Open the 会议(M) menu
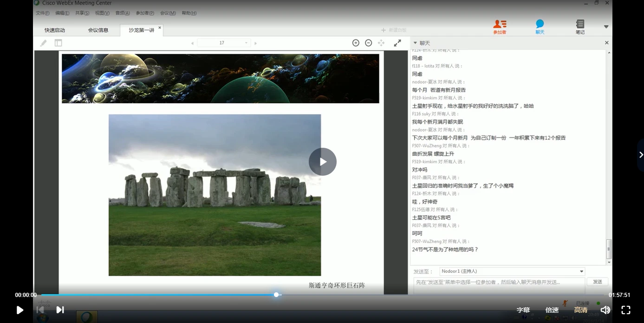This screenshot has height=323, width=644. 168,13
